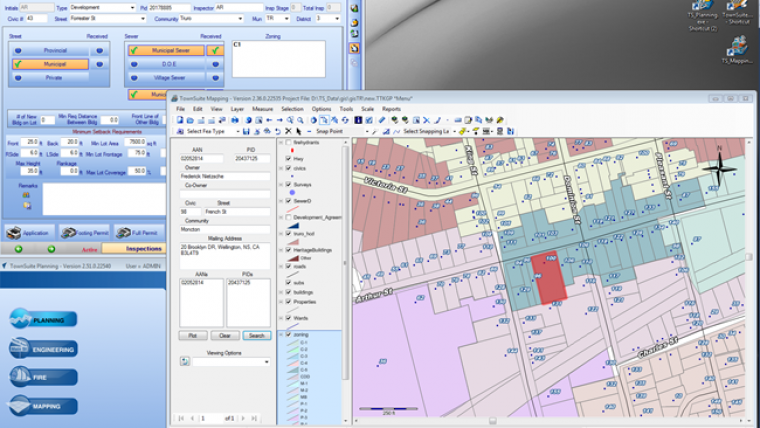Toggle the civics layer checkbox
Image resolution: width=760 pixels, height=428 pixels.
click(x=288, y=168)
